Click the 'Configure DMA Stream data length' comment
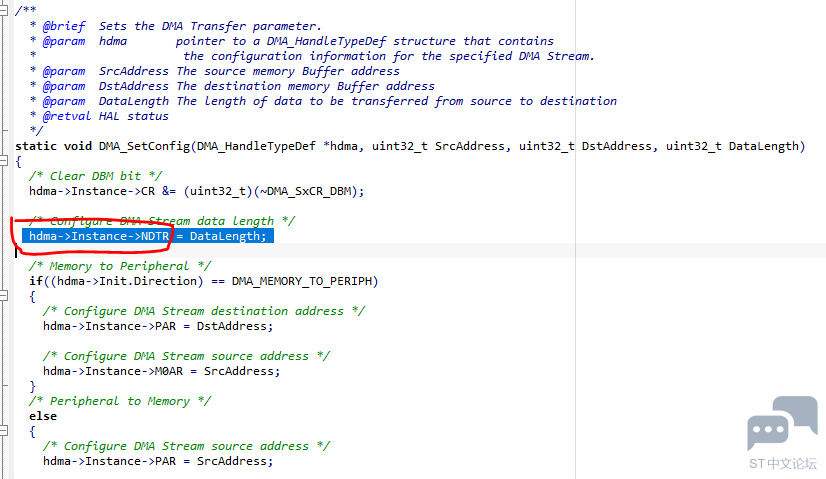 click(162, 221)
